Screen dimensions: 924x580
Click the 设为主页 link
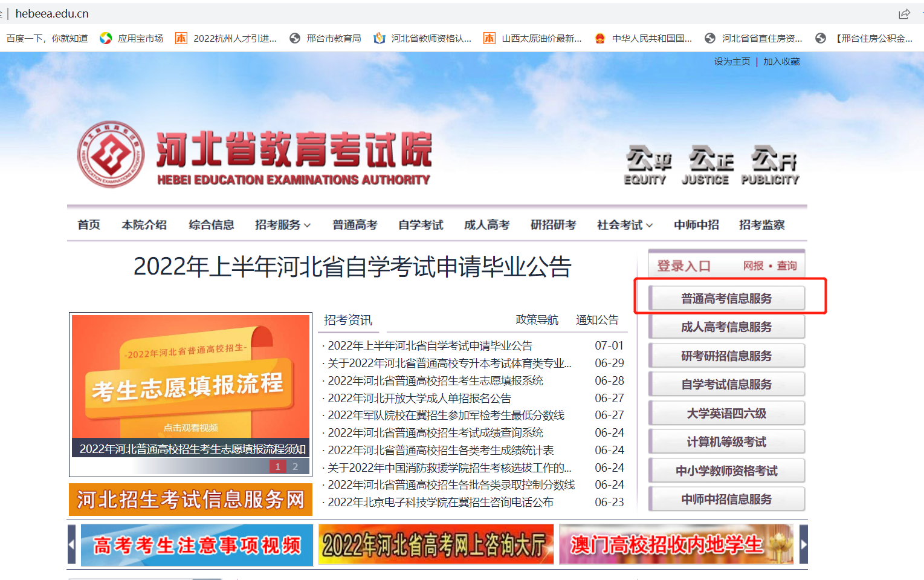(732, 62)
